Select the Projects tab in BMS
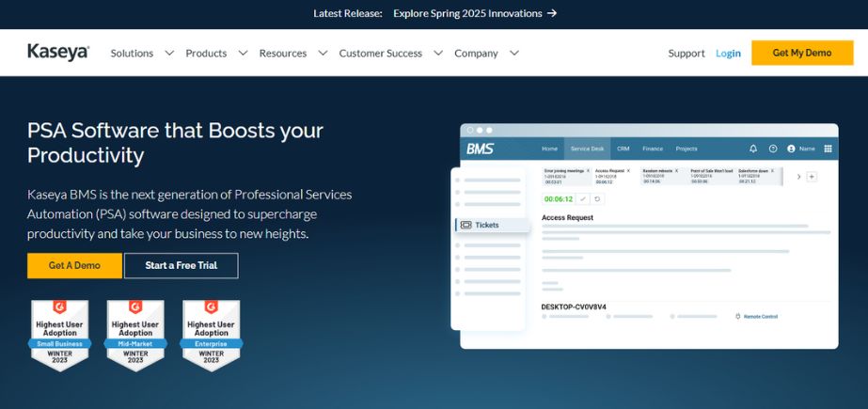 (x=687, y=149)
